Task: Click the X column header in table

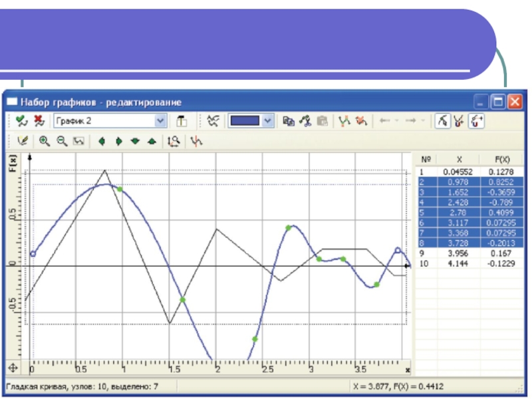Action: click(459, 160)
